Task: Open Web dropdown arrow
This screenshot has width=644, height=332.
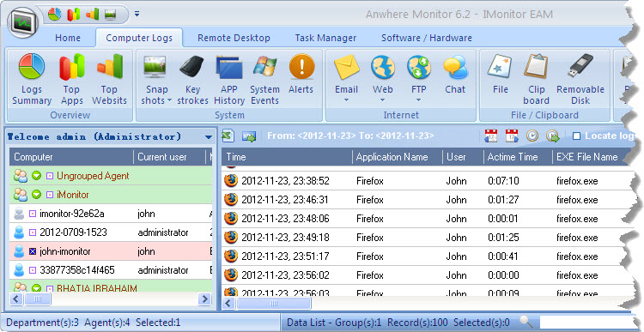Action: (382, 100)
